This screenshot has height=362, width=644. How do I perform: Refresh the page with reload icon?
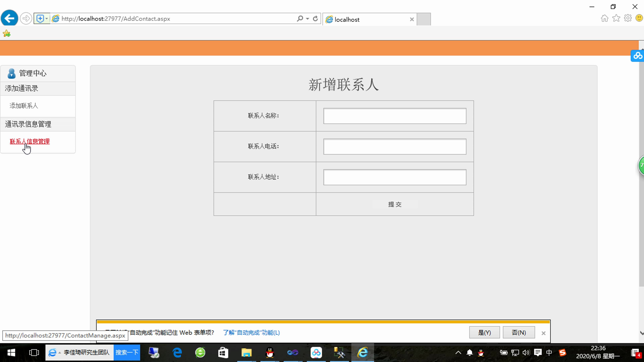pyautogui.click(x=315, y=18)
